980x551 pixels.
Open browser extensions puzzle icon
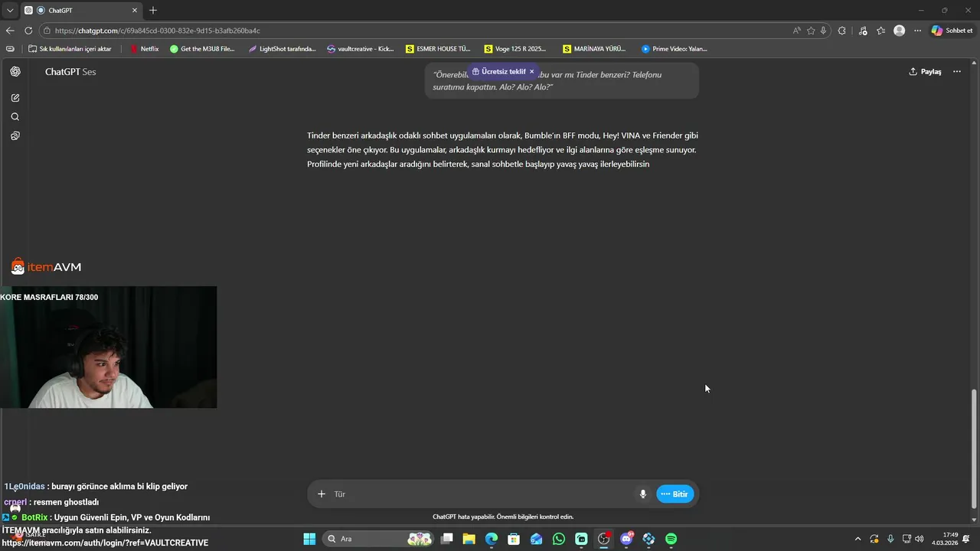tap(842, 31)
